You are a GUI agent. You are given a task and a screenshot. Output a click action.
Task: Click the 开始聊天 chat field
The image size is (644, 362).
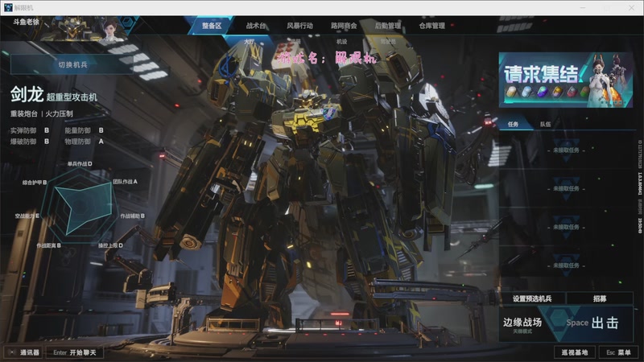click(x=74, y=352)
